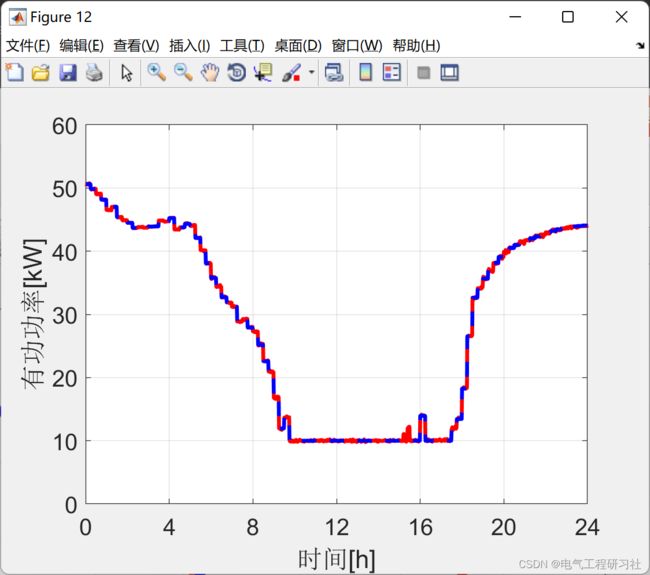Save figure using the floppy disk icon
The width and height of the screenshot is (650, 575).
pos(68,73)
